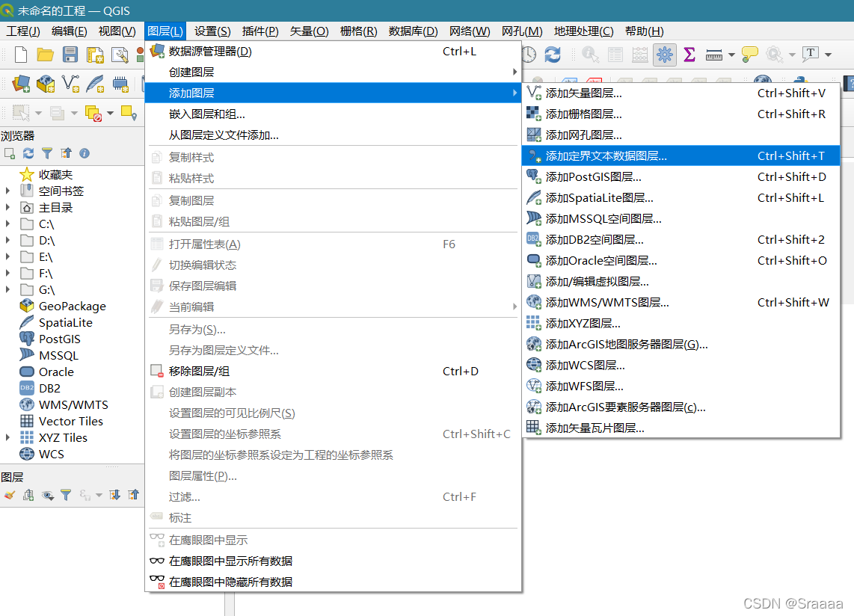Choose 添加栅格图层 from submenu
This screenshot has height=616, width=854.
681,114
